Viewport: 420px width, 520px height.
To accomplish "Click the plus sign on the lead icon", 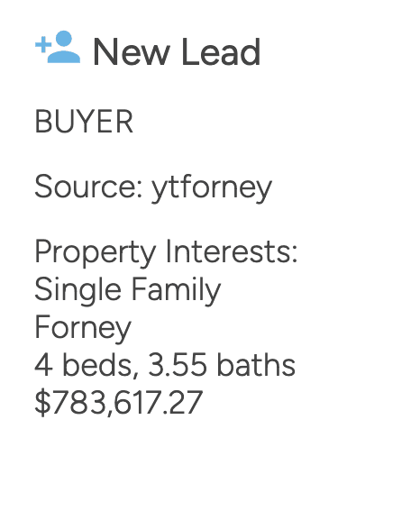I will [x=43, y=45].
